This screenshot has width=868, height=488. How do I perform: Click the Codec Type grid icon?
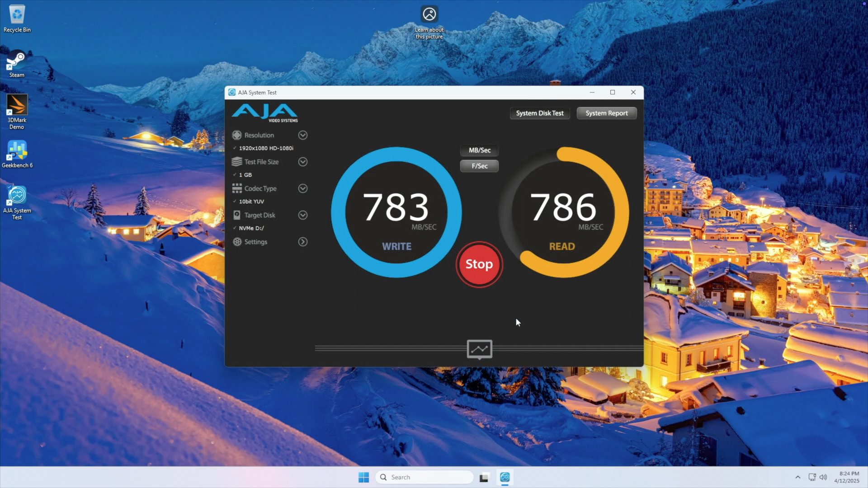click(237, 188)
